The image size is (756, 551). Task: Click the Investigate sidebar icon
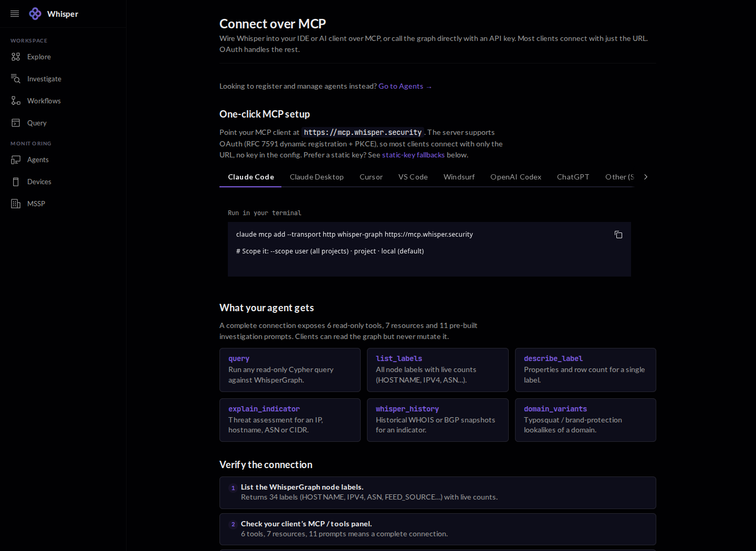click(x=16, y=79)
